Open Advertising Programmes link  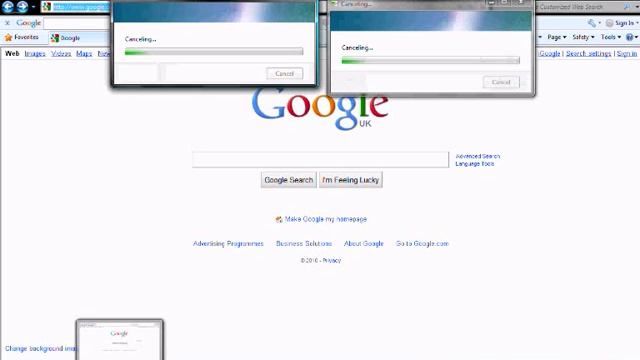tap(228, 244)
